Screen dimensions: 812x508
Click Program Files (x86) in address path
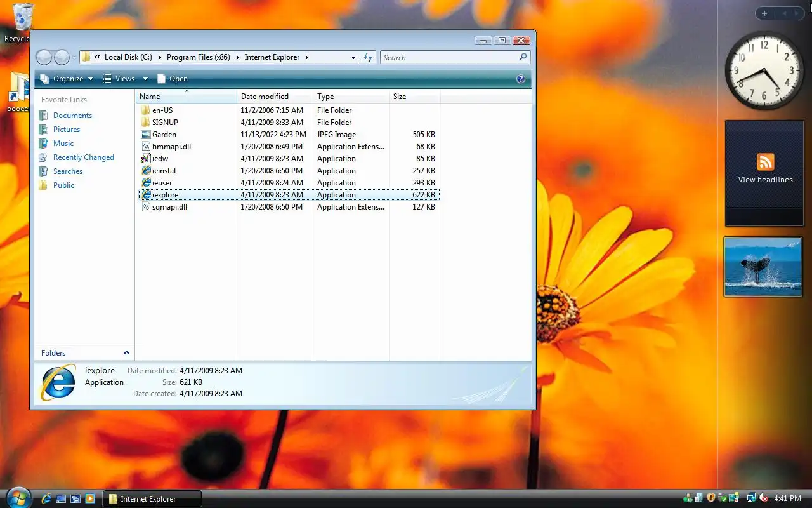[x=199, y=57]
